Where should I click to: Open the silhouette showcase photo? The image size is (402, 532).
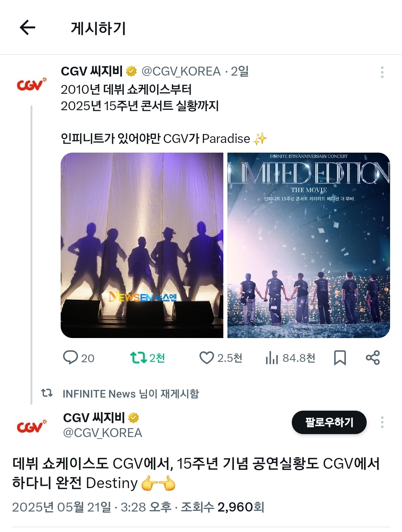(142, 245)
